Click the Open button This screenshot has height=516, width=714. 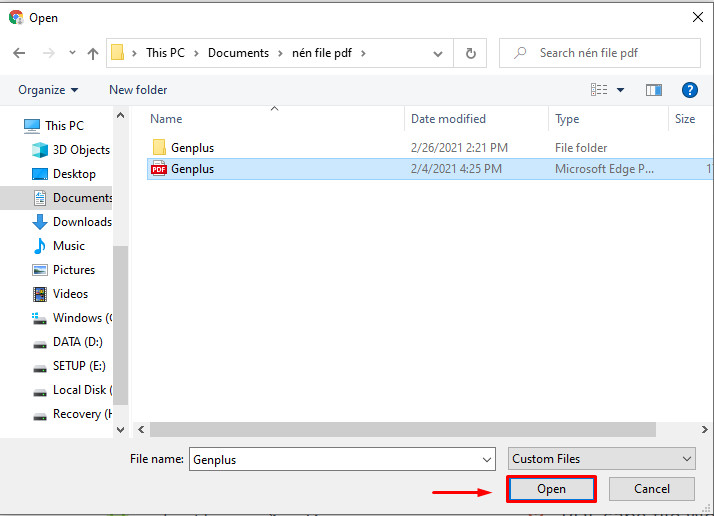(x=551, y=489)
